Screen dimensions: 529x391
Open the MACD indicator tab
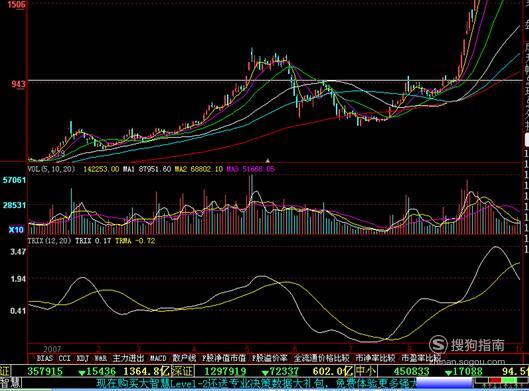tap(158, 358)
